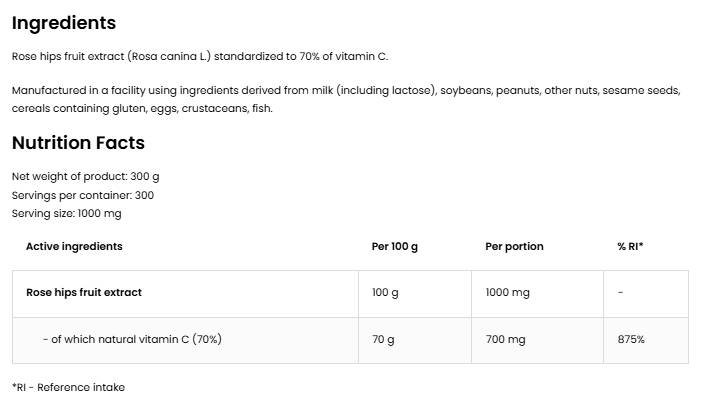Click the dash cell in the % RI column

pyautogui.click(x=621, y=293)
